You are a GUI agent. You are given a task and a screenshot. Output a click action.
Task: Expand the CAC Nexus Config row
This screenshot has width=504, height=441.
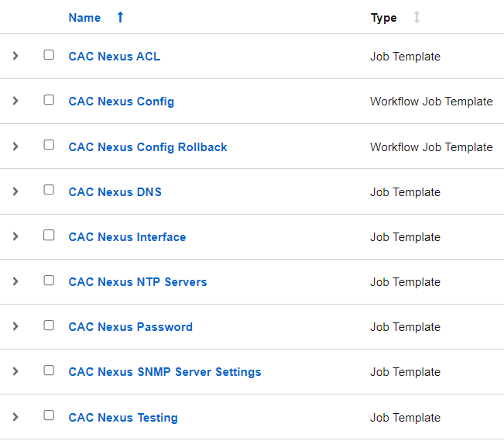pos(15,101)
